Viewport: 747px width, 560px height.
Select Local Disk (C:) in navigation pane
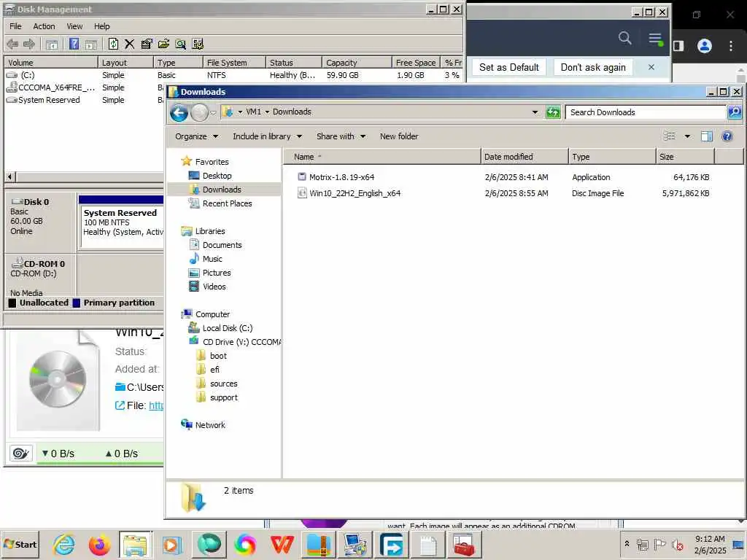tap(228, 328)
